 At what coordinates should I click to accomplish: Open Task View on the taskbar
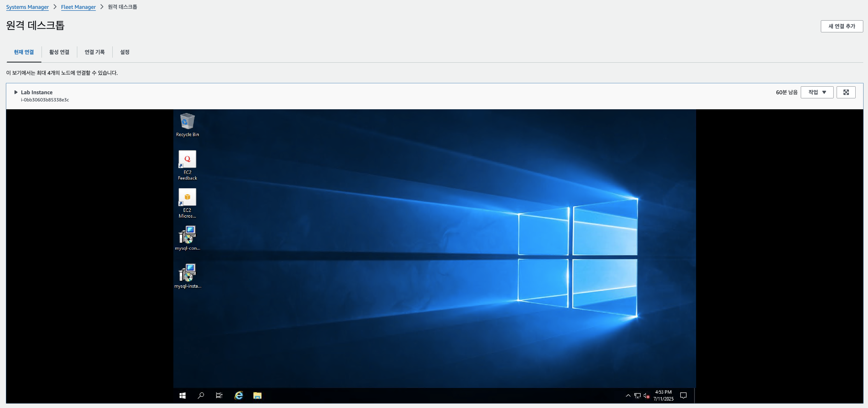pyautogui.click(x=219, y=396)
